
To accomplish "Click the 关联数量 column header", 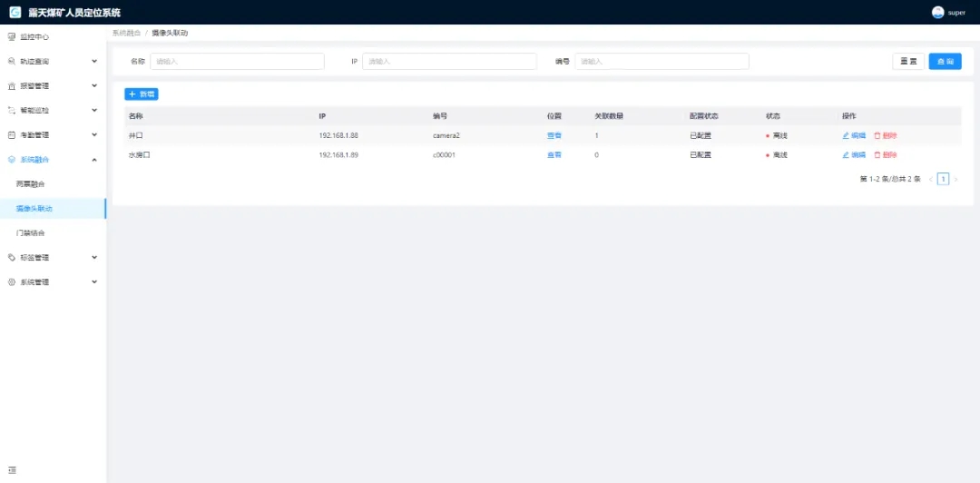I will pos(609,115).
